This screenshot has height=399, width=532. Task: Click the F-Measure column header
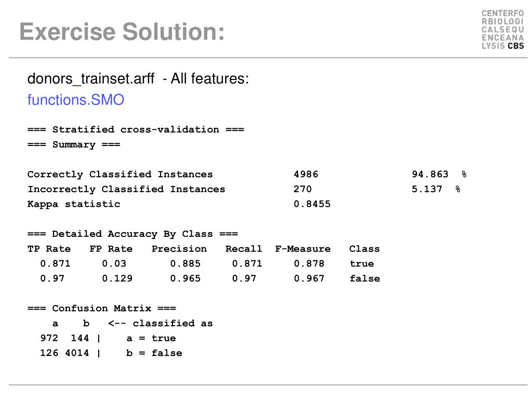[x=303, y=249]
